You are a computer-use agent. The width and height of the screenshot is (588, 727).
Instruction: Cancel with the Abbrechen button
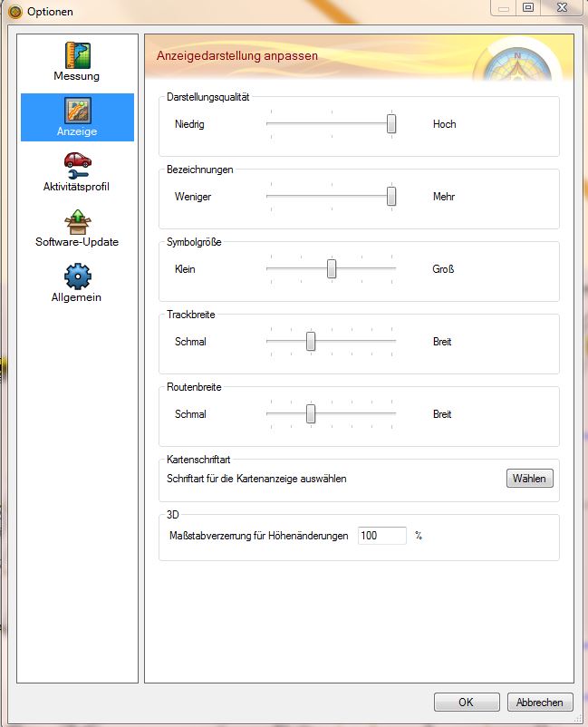(x=540, y=702)
